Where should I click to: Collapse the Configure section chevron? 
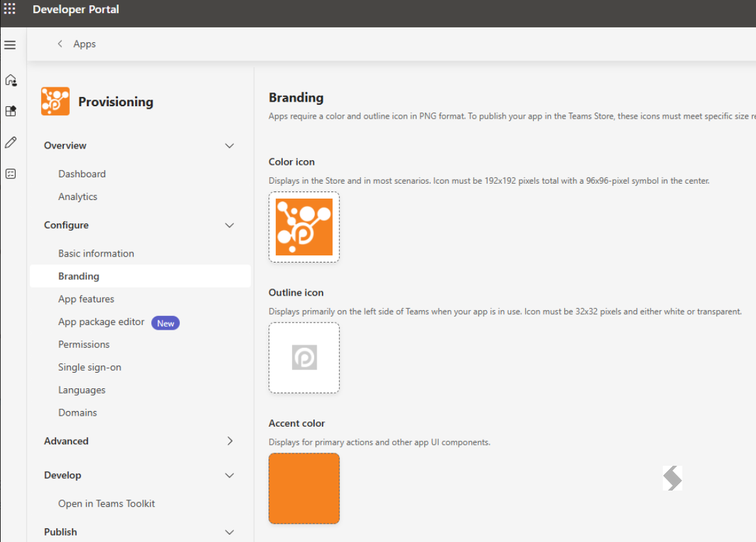[x=229, y=225]
